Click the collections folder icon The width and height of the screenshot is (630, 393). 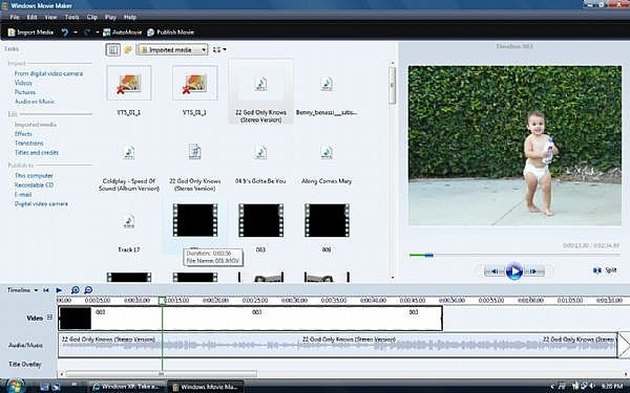point(128,50)
